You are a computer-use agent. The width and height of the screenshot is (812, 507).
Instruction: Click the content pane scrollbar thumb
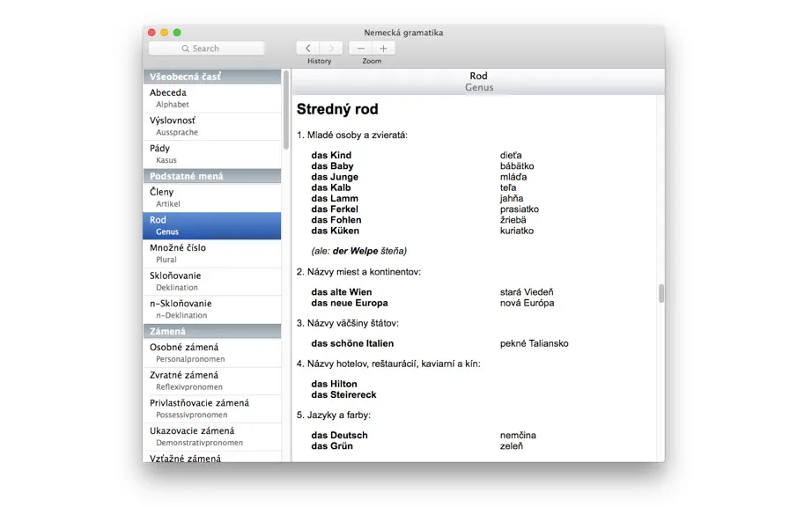click(661, 293)
